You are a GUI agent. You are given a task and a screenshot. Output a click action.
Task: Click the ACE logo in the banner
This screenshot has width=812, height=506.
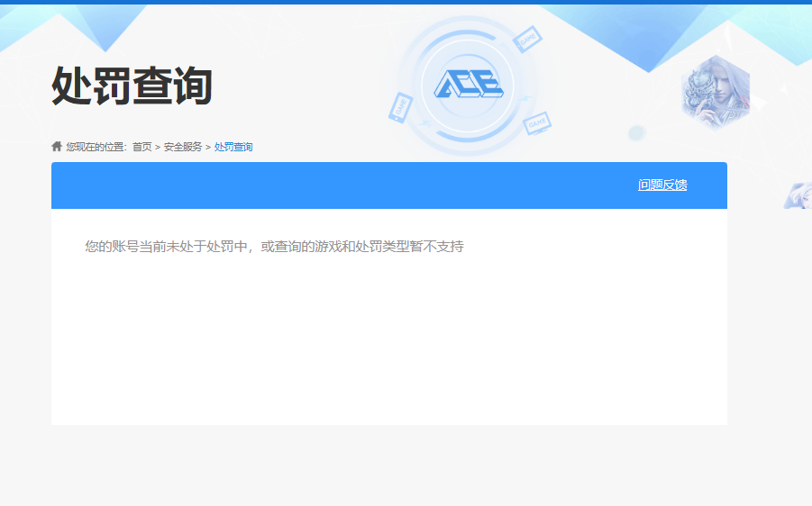pyautogui.click(x=467, y=87)
